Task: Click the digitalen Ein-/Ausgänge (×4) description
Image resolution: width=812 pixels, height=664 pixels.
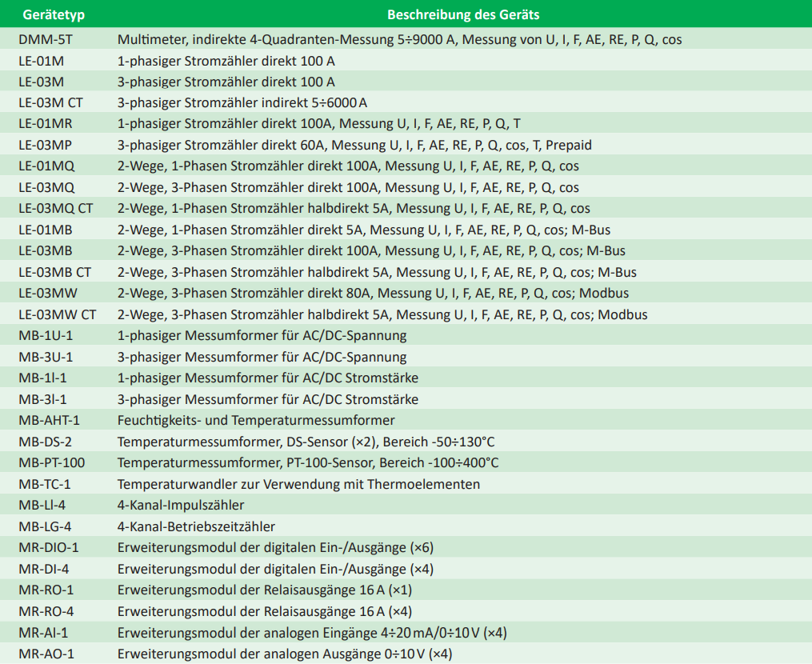Action: coord(275,570)
